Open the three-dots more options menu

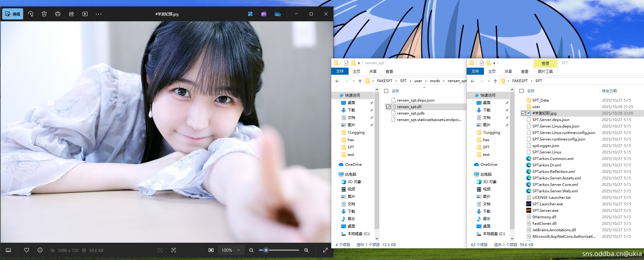pyautogui.click(x=99, y=14)
